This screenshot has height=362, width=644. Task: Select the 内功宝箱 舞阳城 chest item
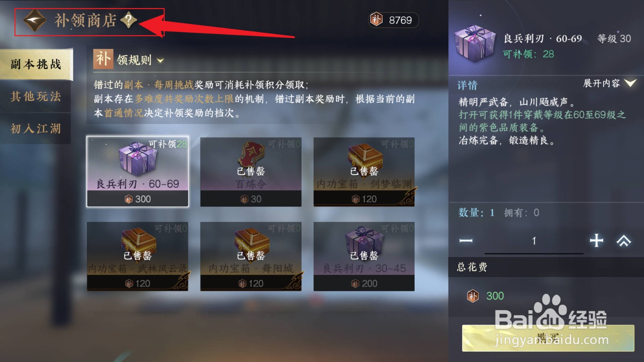coord(251,256)
